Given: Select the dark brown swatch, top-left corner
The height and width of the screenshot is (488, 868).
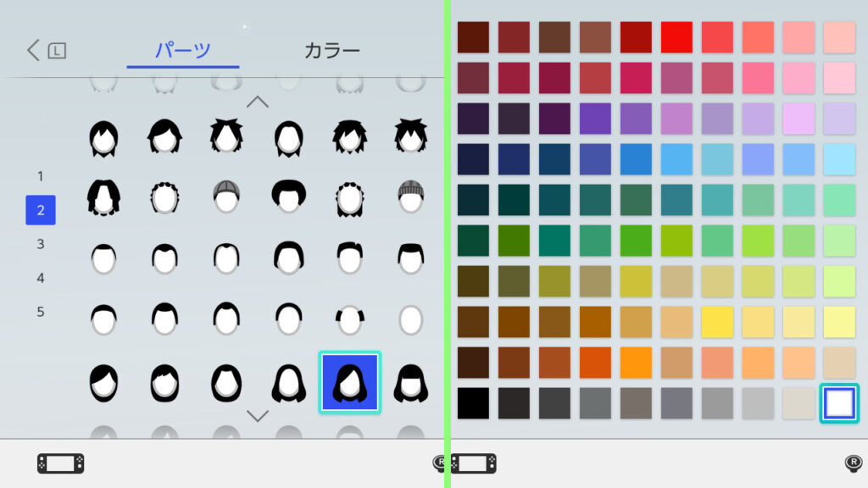Looking at the screenshot, I should (x=473, y=37).
